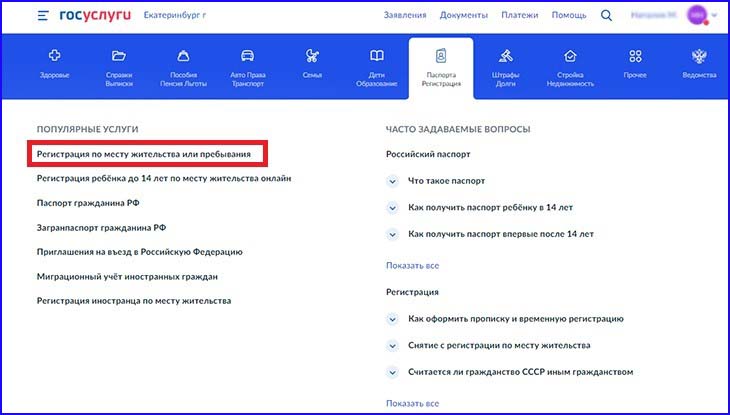Image resolution: width=730 pixels, height=415 pixels.
Task: Expand 'Как оформить прописку и временную регистрацию'
Action: 393,319
